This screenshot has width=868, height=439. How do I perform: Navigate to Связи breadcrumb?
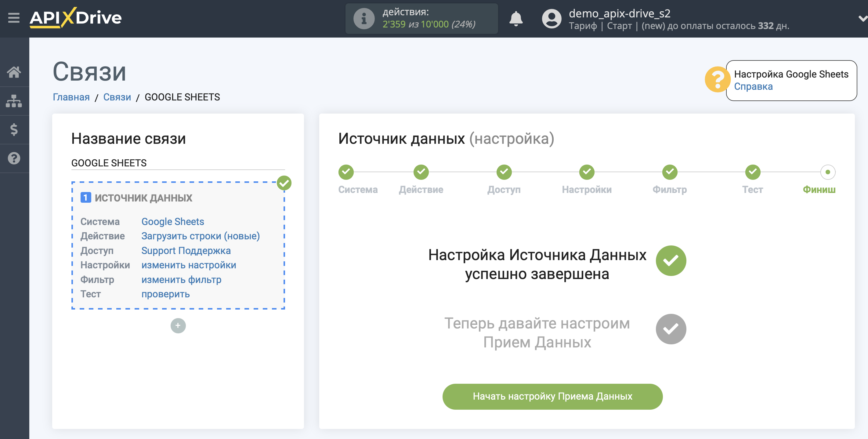coord(117,97)
